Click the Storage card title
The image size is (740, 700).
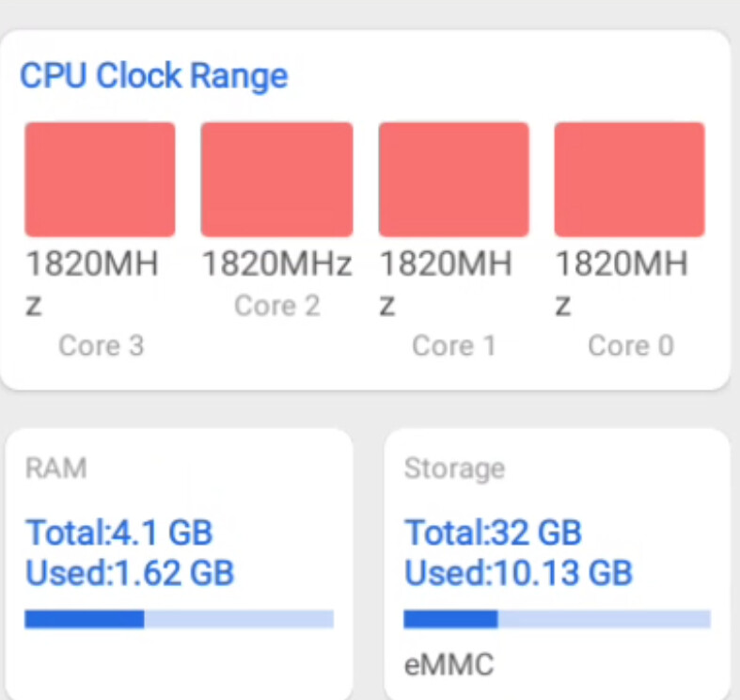(x=454, y=468)
